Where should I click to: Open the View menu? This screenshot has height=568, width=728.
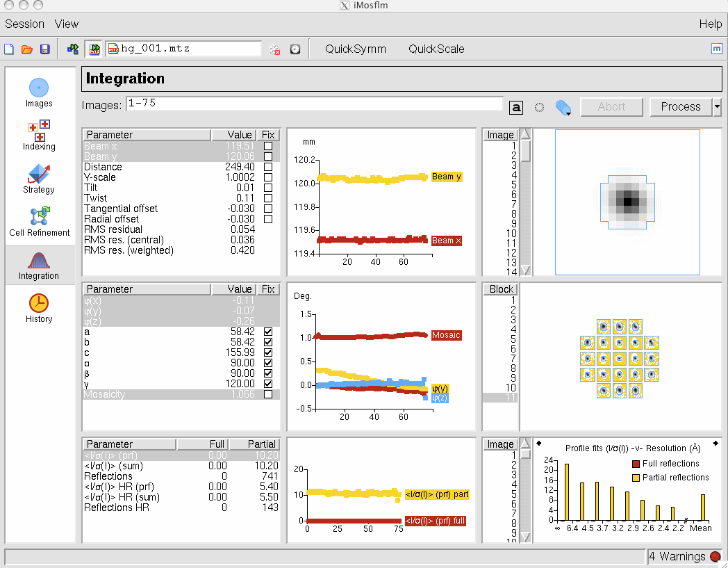pos(67,24)
